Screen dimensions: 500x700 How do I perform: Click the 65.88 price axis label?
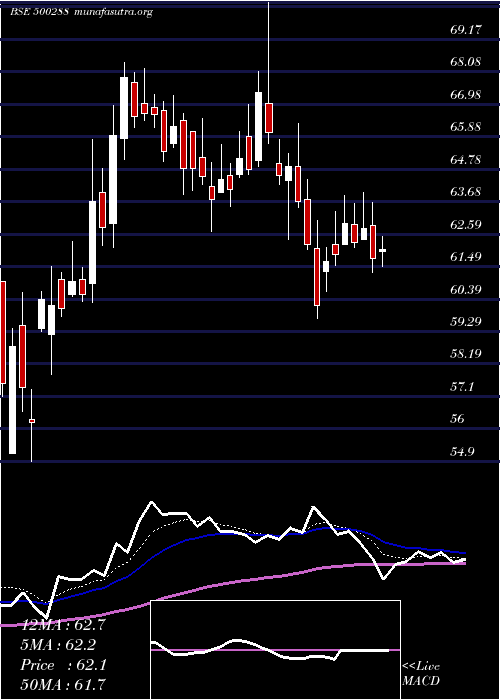(466, 126)
